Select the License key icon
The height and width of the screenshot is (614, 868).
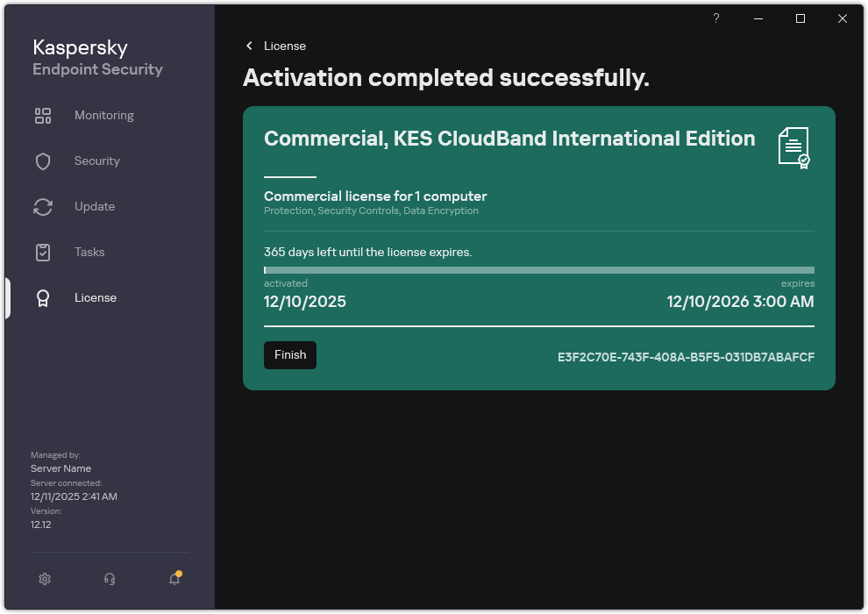43,297
